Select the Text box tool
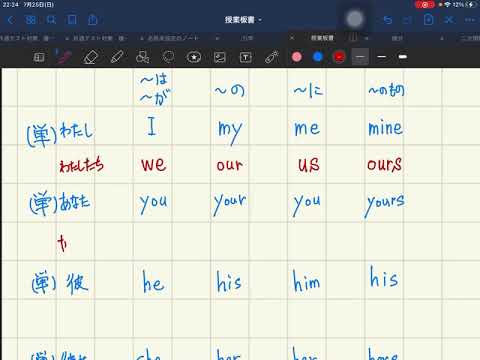This screenshot has width=480, height=360. pos(246,57)
